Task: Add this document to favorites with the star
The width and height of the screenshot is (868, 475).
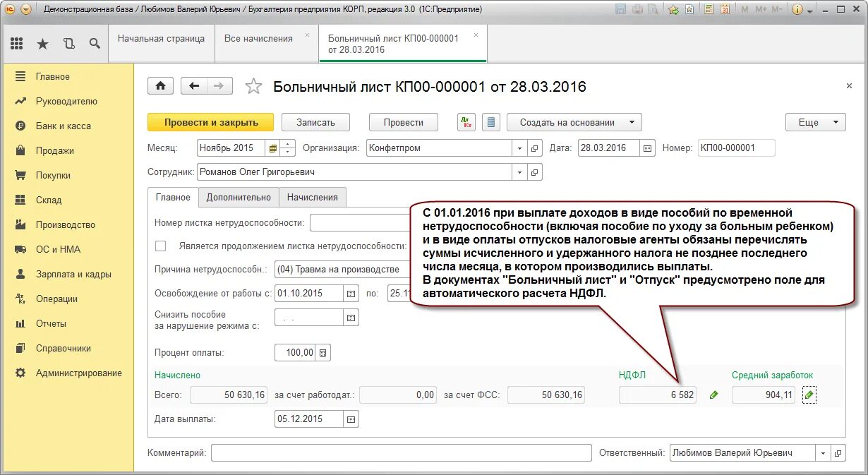Action: [253, 86]
